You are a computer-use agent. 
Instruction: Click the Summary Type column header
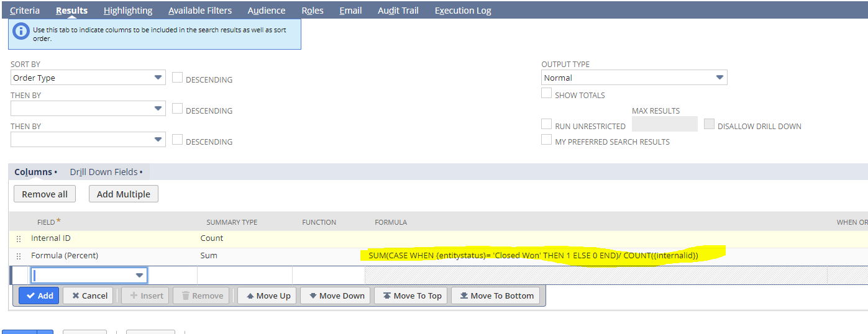tap(232, 222)
